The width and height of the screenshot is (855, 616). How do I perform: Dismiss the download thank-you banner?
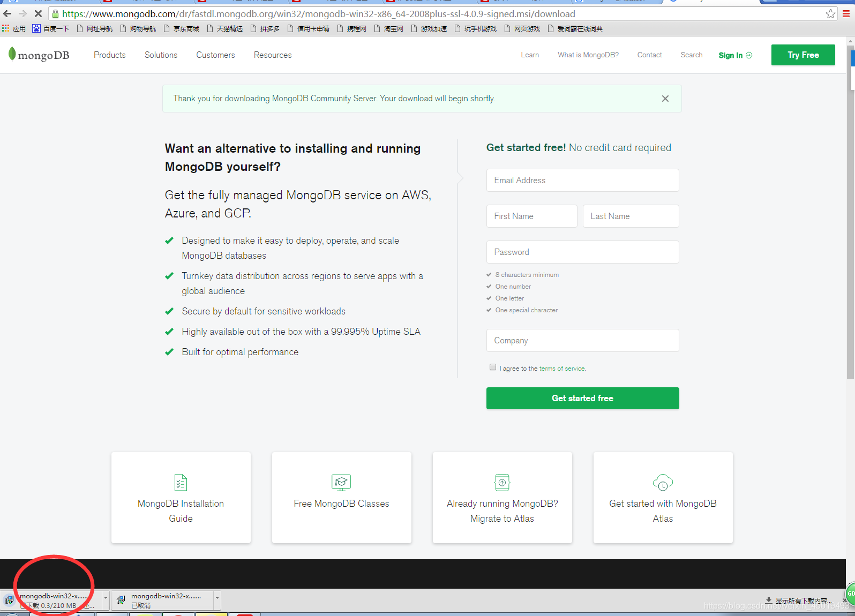click(665, 99)
